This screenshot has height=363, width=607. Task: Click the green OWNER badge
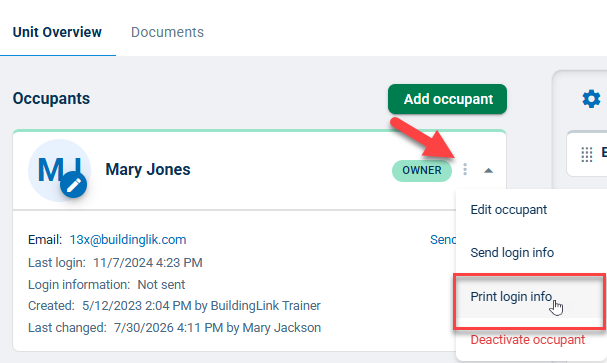pos(422,170)
